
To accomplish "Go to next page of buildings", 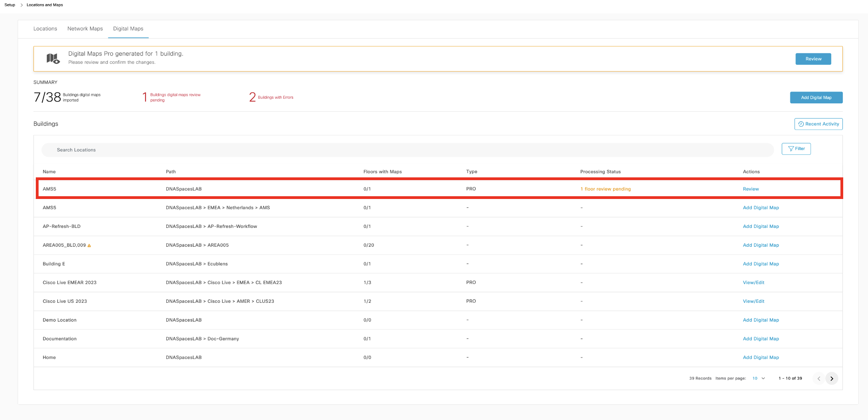I will [x=831, y=379].
